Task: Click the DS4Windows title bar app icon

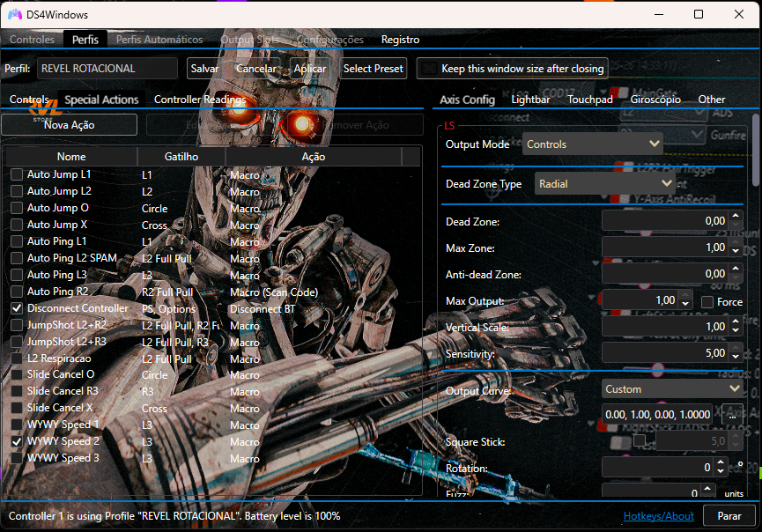Action: 15,15
